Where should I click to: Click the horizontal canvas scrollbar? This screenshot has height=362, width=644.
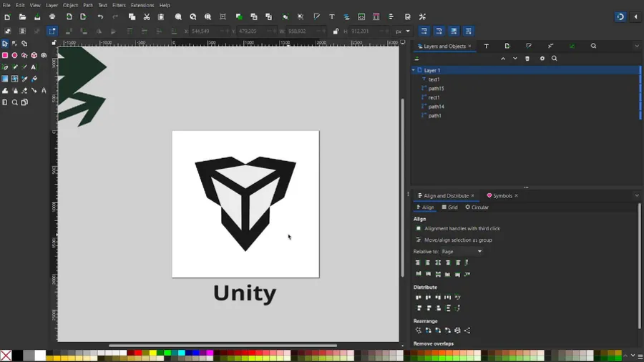click(x=223, y=346)
